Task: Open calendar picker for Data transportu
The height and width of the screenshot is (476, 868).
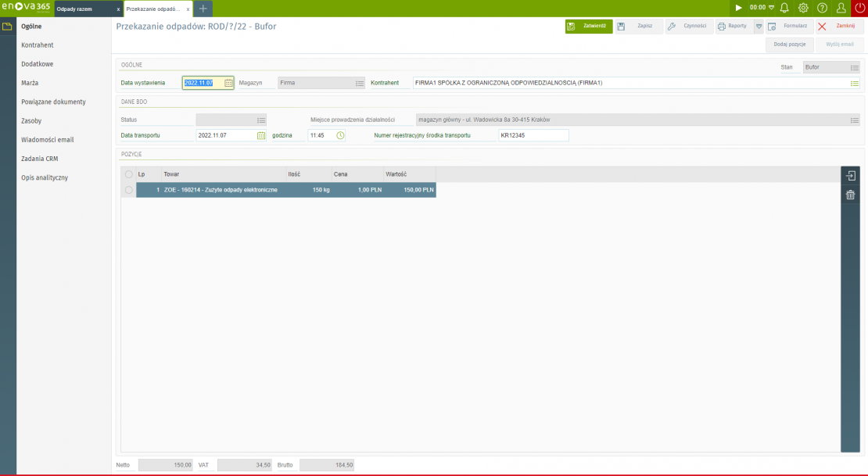Action: click(261, 135)
